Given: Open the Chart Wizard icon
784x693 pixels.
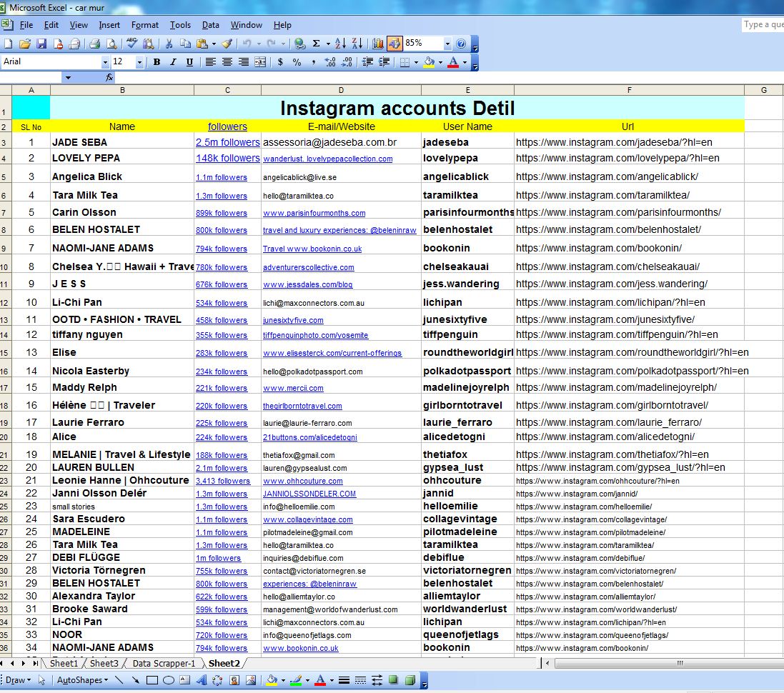Looking at the screenshot, I should (378, 44).
